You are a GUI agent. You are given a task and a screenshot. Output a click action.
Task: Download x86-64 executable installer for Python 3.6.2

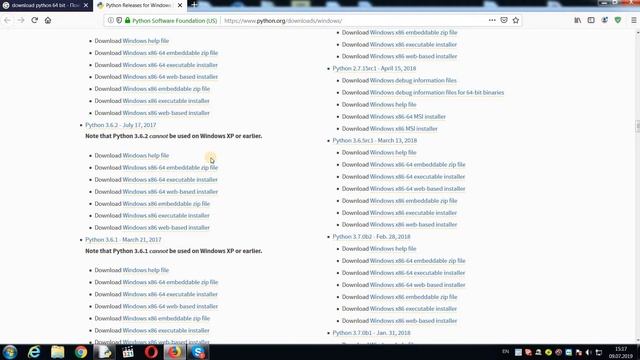point(170,180)
